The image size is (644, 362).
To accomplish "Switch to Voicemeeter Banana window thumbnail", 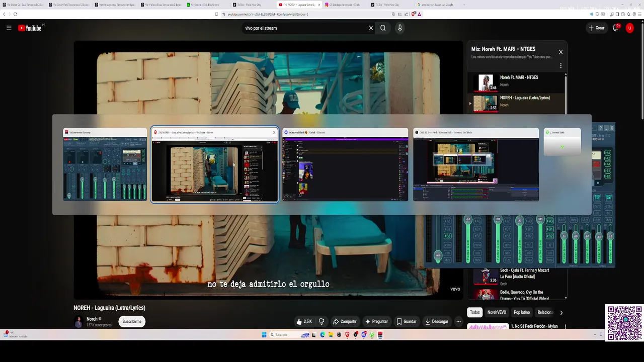I will pyautogui.click(x=105, y=164).
